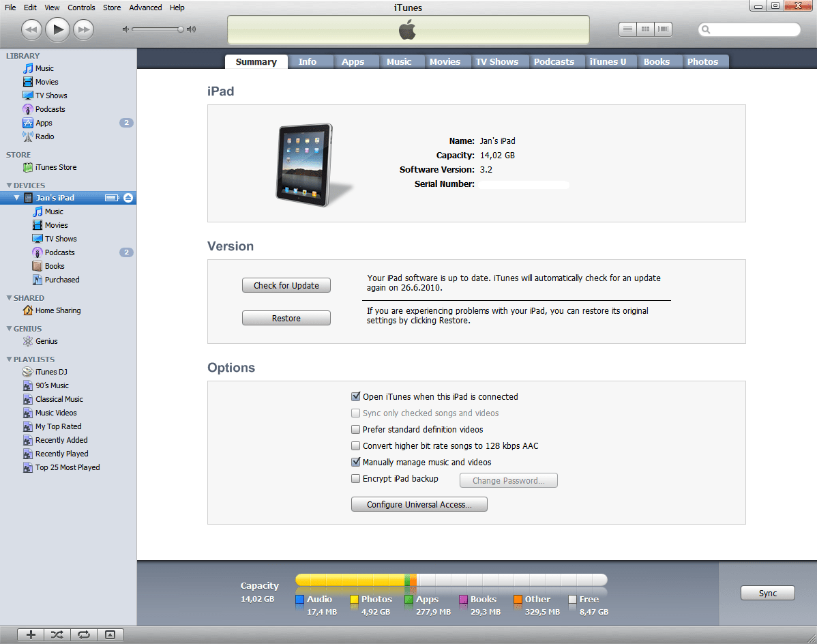
Task: Collapse Jan's iPad device tree
Action: [16, 197]
